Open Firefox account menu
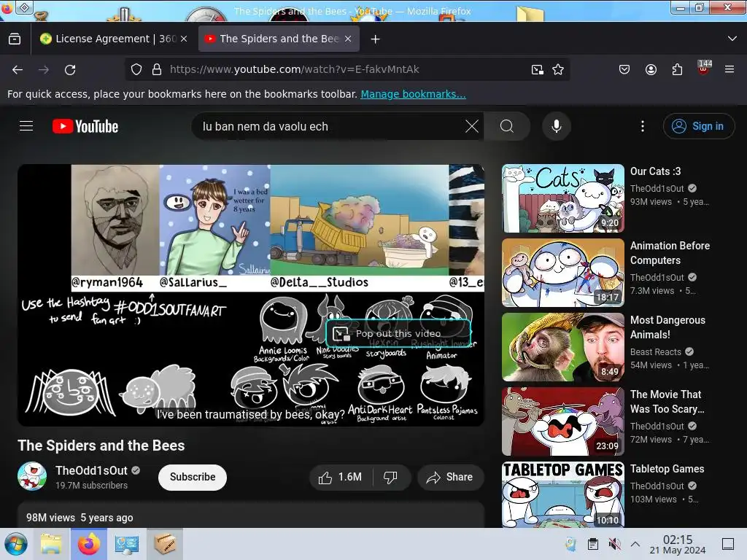Screen dimensions: 747x560 [651, 70]
